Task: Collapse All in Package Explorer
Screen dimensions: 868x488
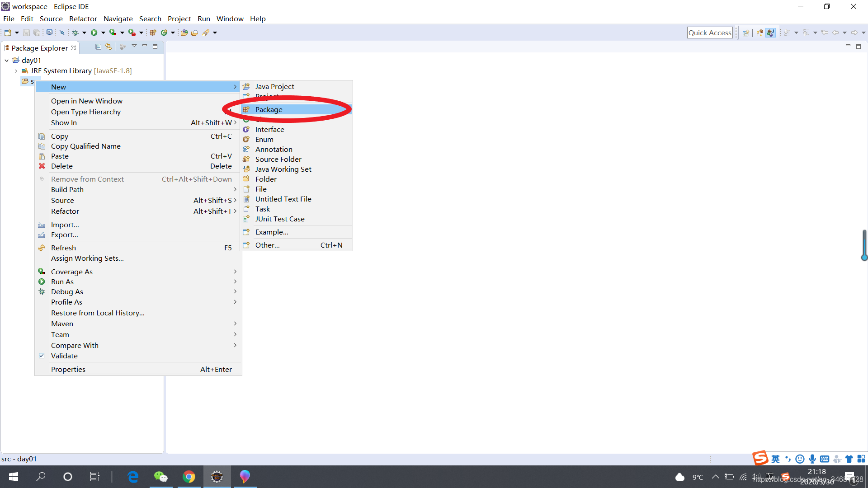Action: click(98, 47)
